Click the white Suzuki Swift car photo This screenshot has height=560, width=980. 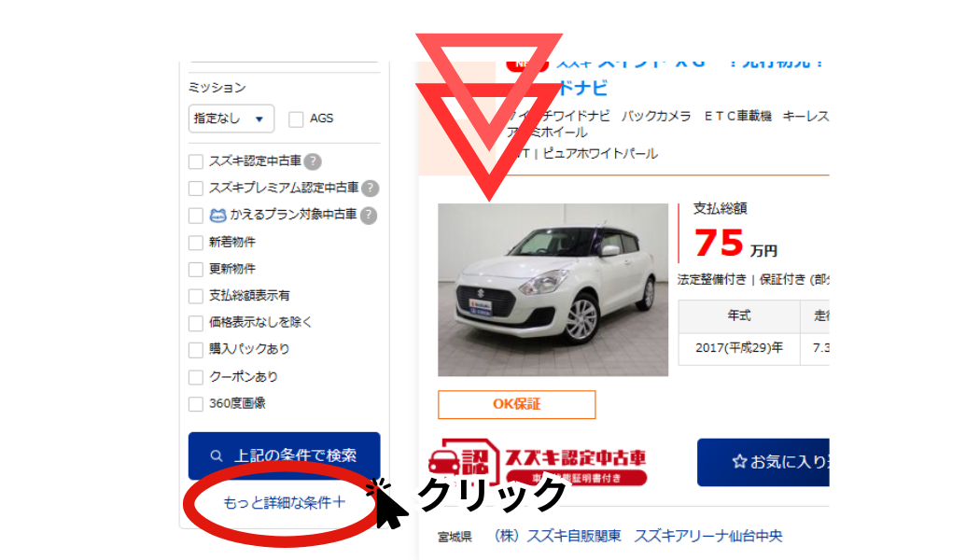coord(553,289)
